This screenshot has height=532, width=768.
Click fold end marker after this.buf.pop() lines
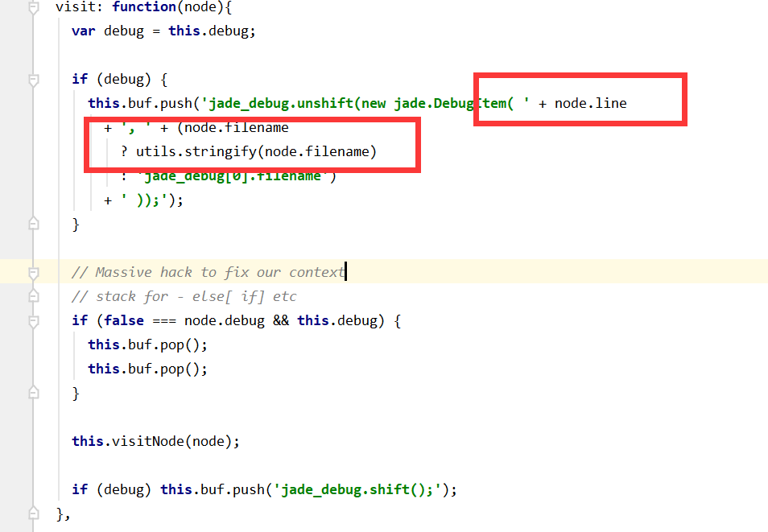tap(33, 393)
